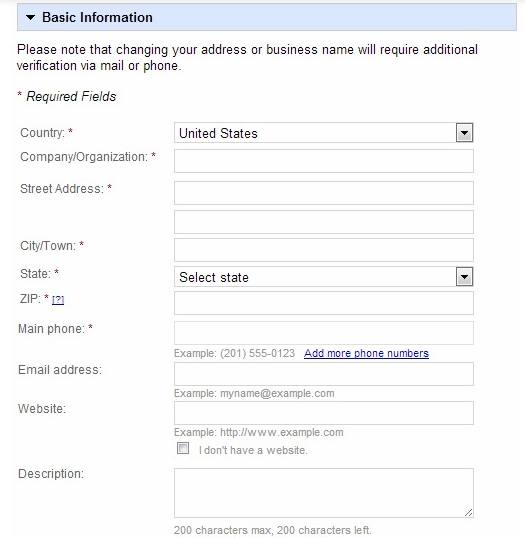Screen dimensions: 525x538
Task: Focus the first Street Address field
Action: pos(324,193)
